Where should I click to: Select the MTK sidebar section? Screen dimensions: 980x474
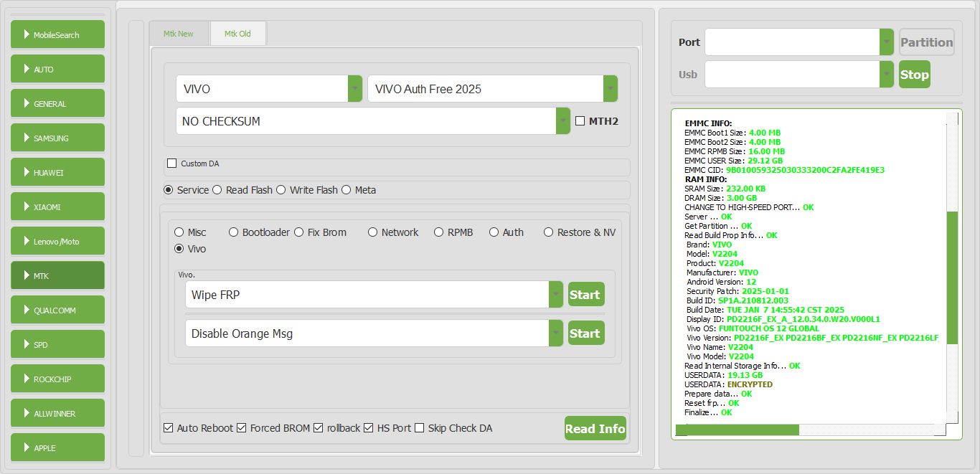pos(57,275)
